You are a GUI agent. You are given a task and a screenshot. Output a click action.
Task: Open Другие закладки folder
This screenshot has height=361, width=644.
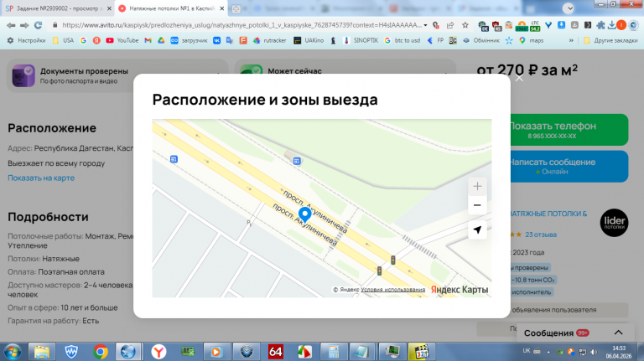point(610,40)
